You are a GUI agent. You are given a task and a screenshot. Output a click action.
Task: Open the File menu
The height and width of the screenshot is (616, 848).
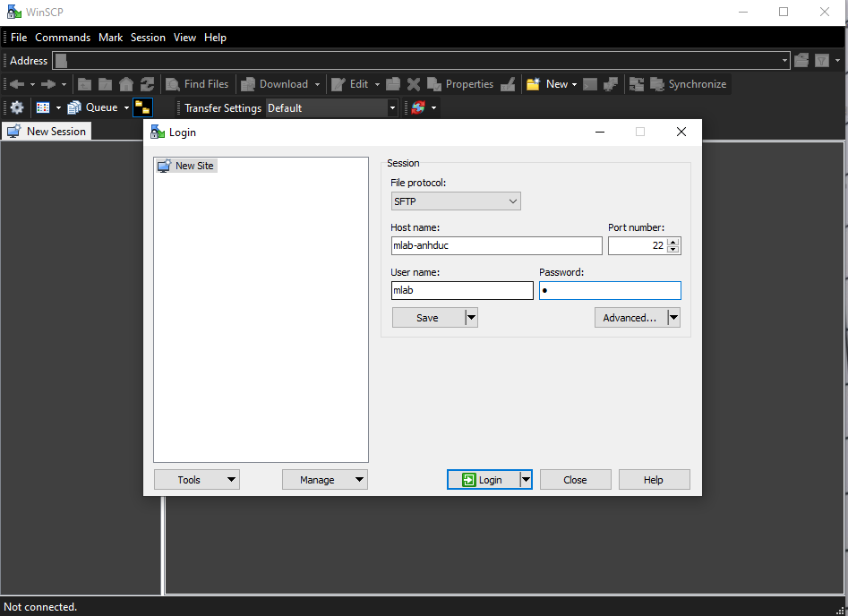pyautogui.click(x=19, y=38)
